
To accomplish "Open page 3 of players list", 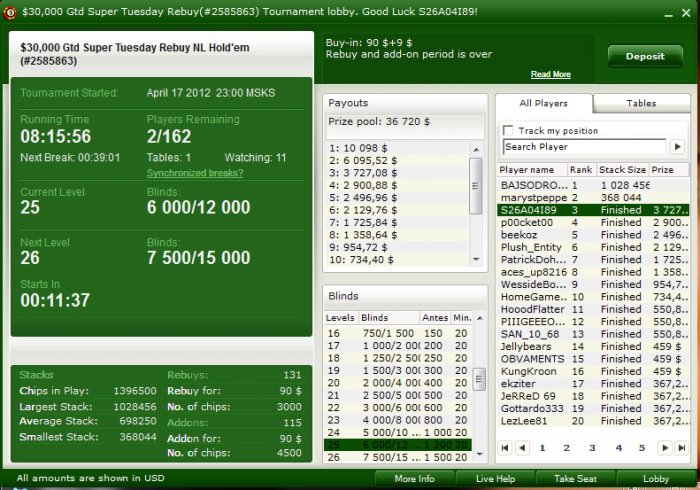I will click(592, 448).
